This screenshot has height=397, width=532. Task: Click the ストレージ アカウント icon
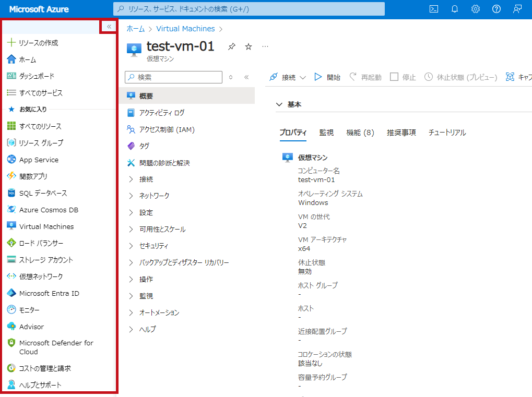click(x=11, y=260)
